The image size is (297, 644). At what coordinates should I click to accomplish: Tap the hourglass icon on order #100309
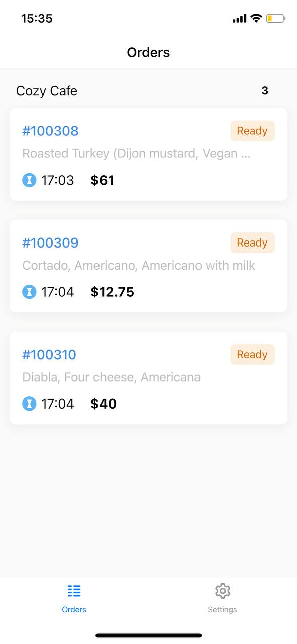(x=29, y=291)
